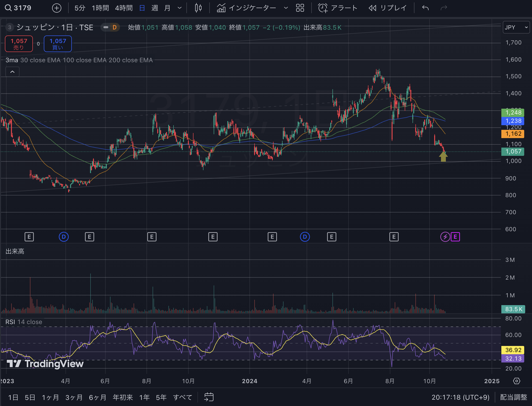Set range to 1日
532x406 pixels.
click(13, 397)
